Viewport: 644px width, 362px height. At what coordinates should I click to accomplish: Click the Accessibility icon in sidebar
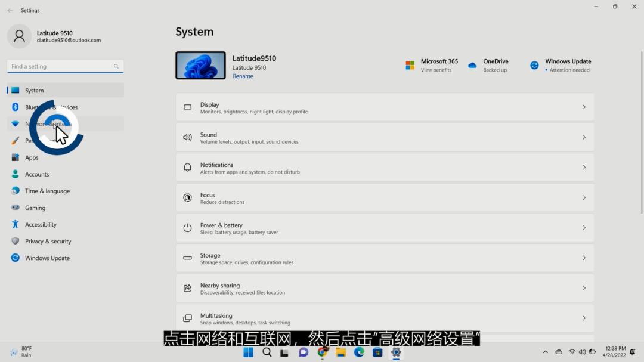[14, 224]
